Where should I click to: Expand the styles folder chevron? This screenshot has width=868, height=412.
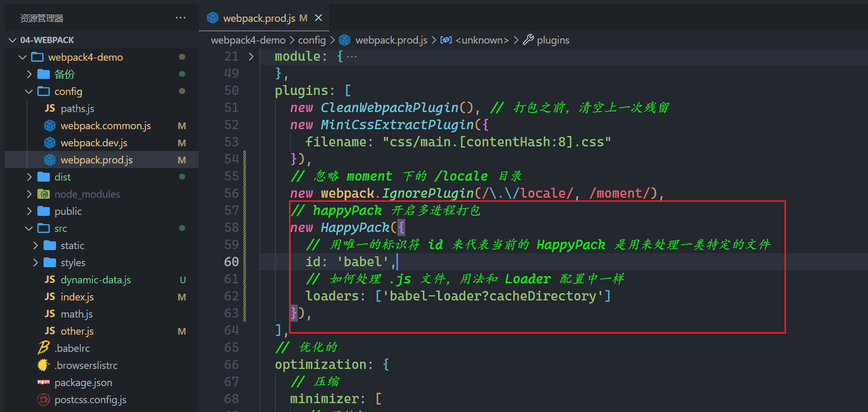(35, 263)
